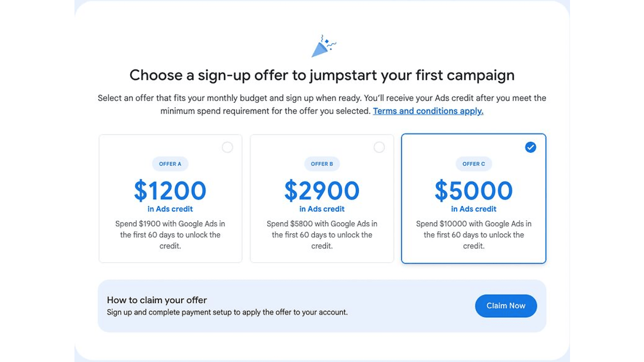The image size is (644, 362).
Task: Select the Offer A radio button
Action: coord(227,147)
